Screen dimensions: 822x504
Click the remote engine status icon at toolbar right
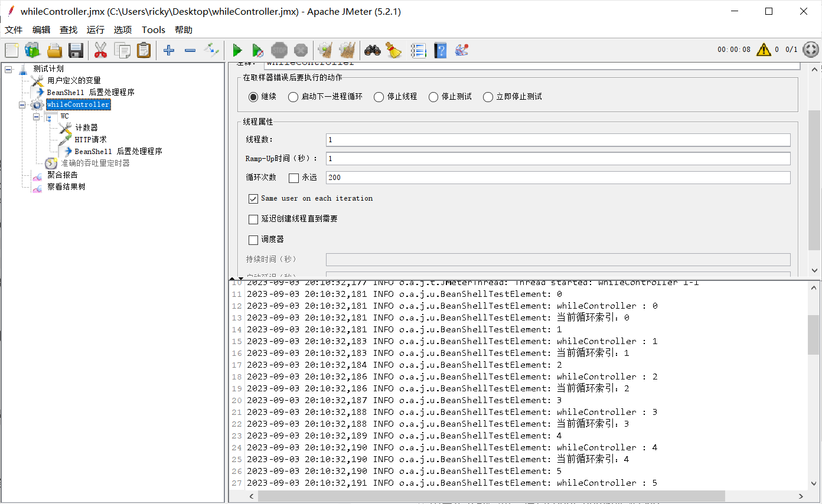coord(811,50)
